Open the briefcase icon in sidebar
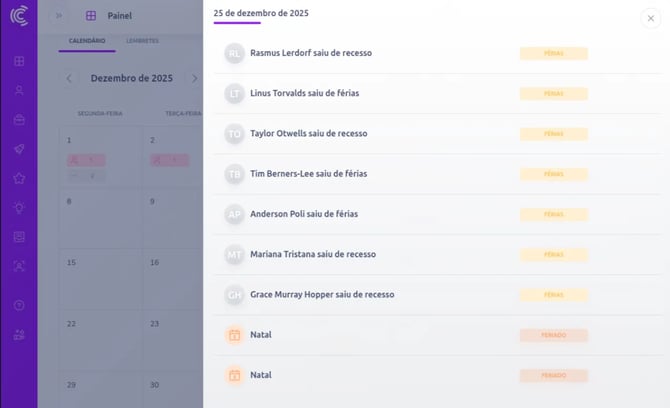The image size is (670, 408). click(x=19, y=119)
